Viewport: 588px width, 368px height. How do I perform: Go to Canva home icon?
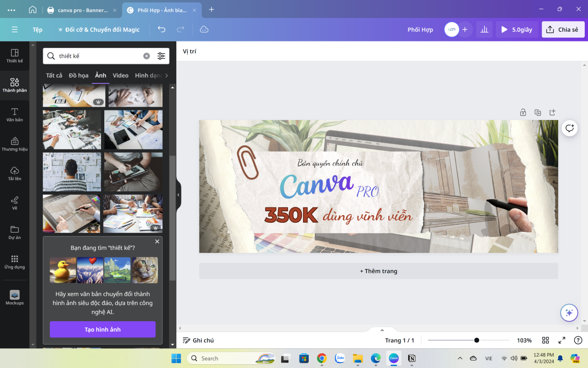(33, 10)
